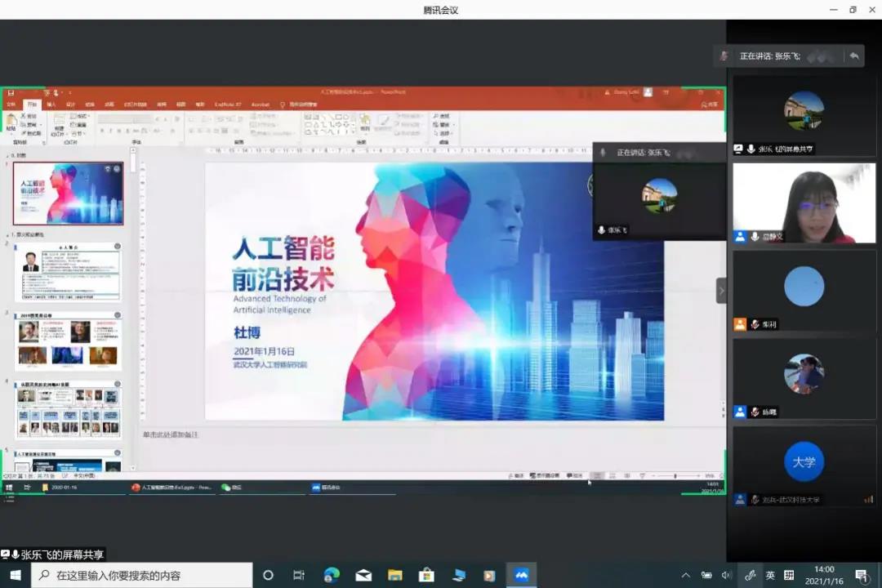Open the 14:00 clock and date flyout
Screen dimensions: 882x588
[x=824, y=575]
